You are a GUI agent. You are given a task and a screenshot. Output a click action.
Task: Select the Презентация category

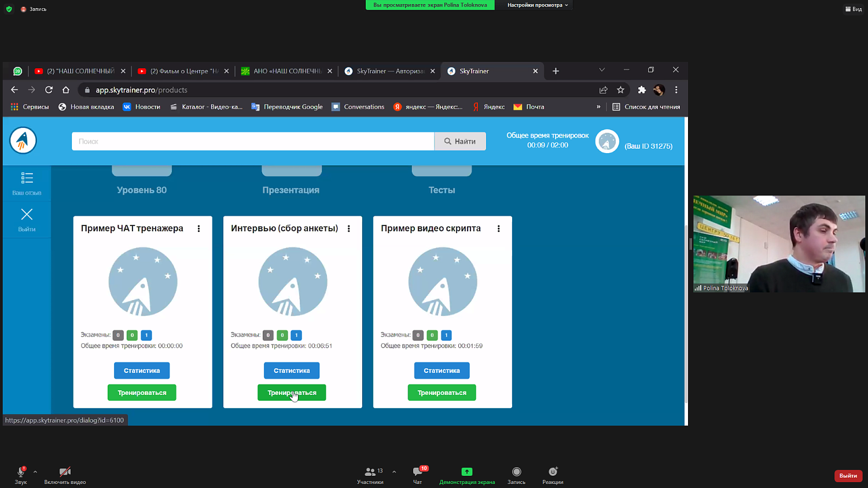291,190
